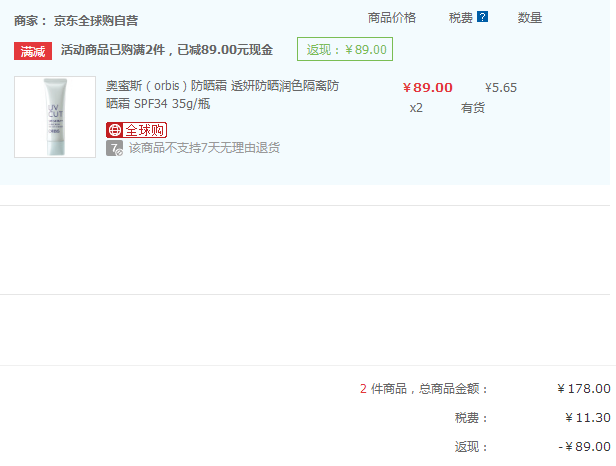The width and height of the screenshot is (616, 466).
Task: Click the merchant name 京东全球购自营
Action: [x=96, y=20]
